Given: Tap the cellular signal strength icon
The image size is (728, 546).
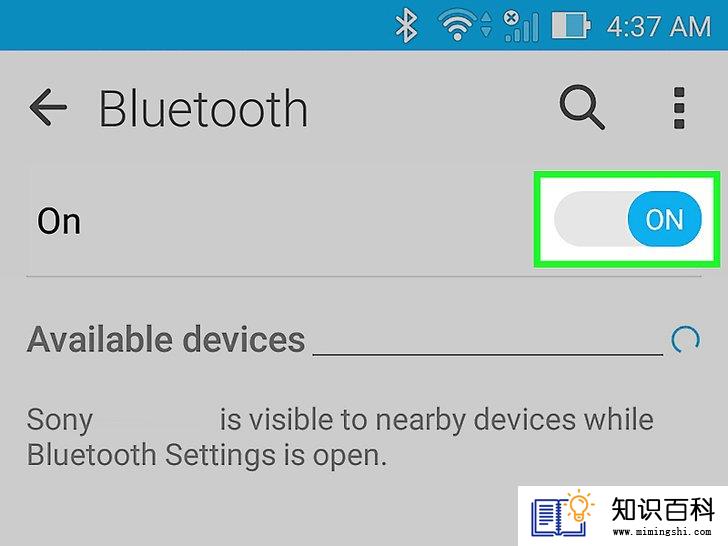Looking at the screenshot, I should (x=522, y=27).
